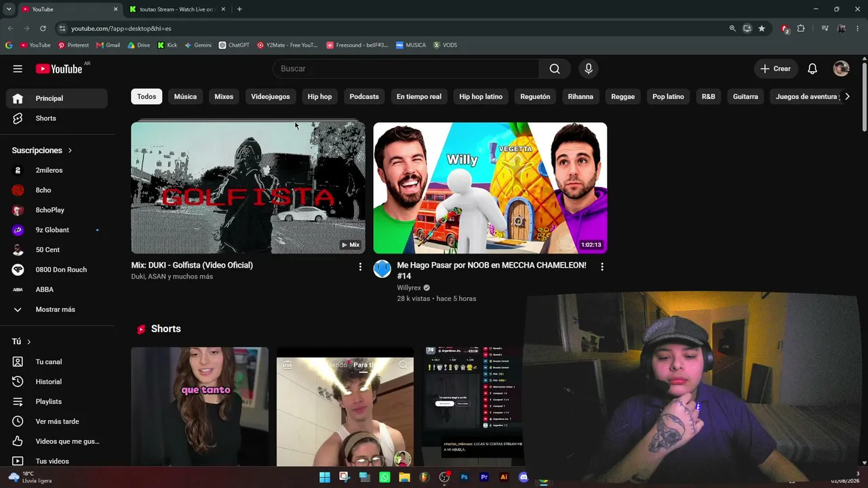This screenshot has width=868, height=488.
Task: Open the YouTube account avatar menu
Action: pyautogui.click(x=841, y=68)
